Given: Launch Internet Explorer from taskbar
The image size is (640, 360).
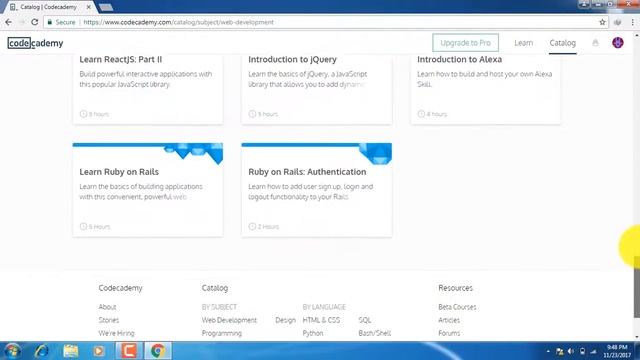Looking at the screenshot, I should click(x=42, y=351).
